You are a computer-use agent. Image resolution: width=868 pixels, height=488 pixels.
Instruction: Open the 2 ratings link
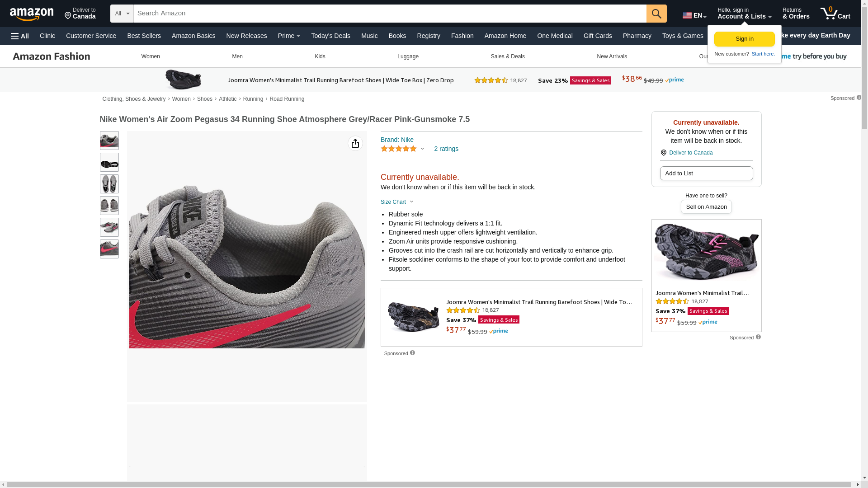tap(446, 149)
